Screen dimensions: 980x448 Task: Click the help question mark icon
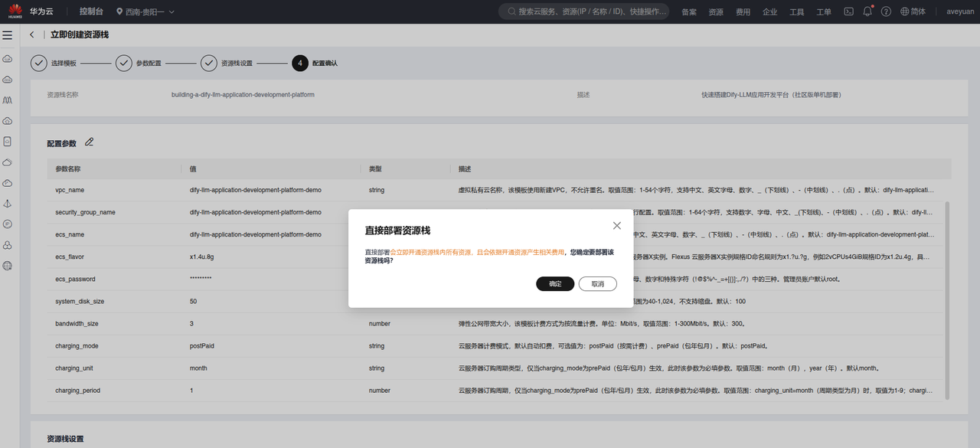click(886, 11)
